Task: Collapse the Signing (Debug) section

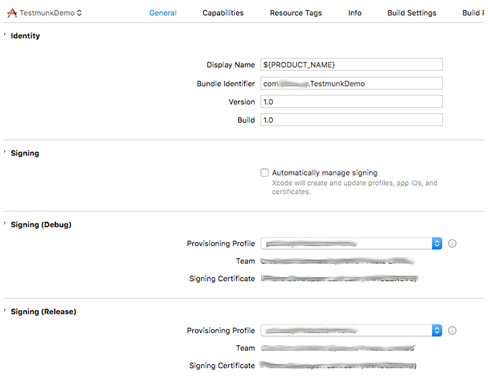Action: click(x=5, y=224)
